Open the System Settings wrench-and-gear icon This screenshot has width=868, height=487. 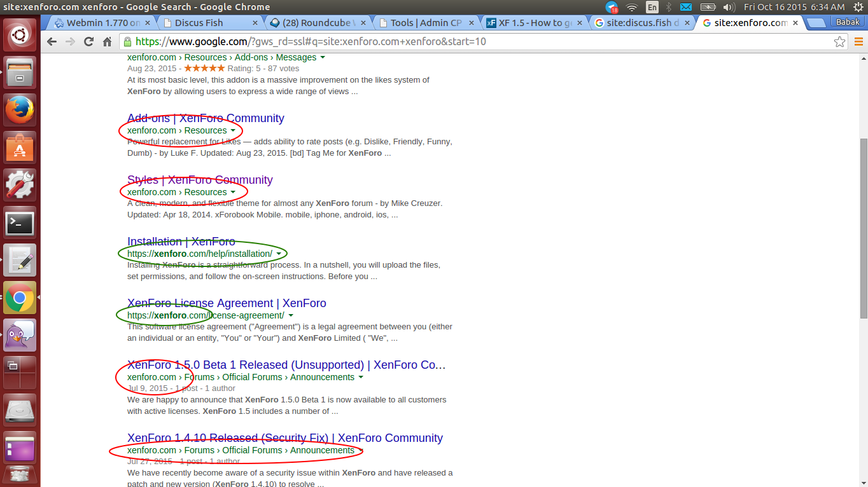click(x=20, y=185)
